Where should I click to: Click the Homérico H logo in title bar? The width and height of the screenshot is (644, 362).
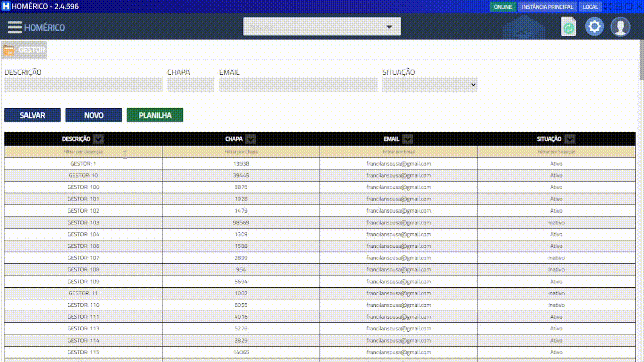(x=6, y=6)
